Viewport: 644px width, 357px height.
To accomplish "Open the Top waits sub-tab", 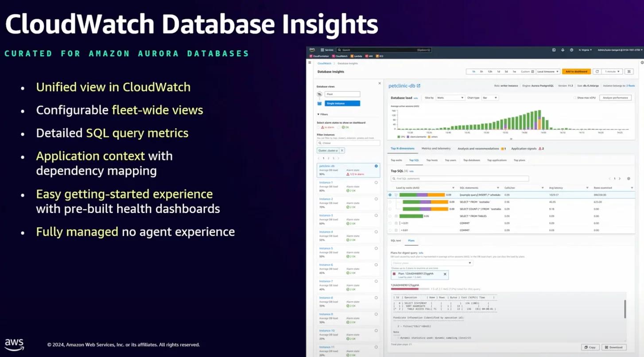I will pyautogui.click(x=396, y=160).
